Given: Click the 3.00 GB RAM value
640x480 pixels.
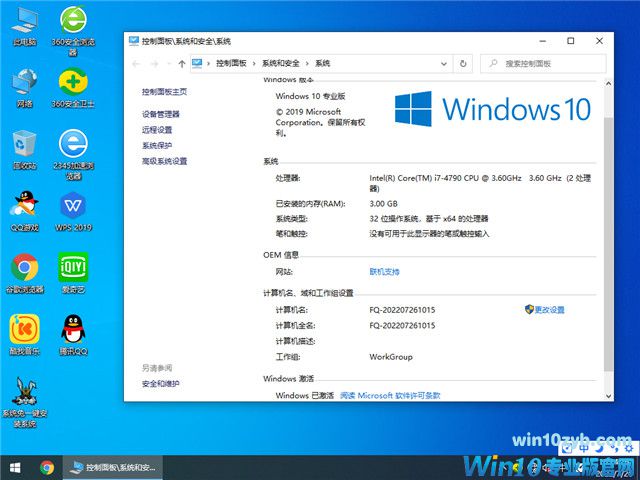Looking at the screenshot, I should [x=383, y=204].
